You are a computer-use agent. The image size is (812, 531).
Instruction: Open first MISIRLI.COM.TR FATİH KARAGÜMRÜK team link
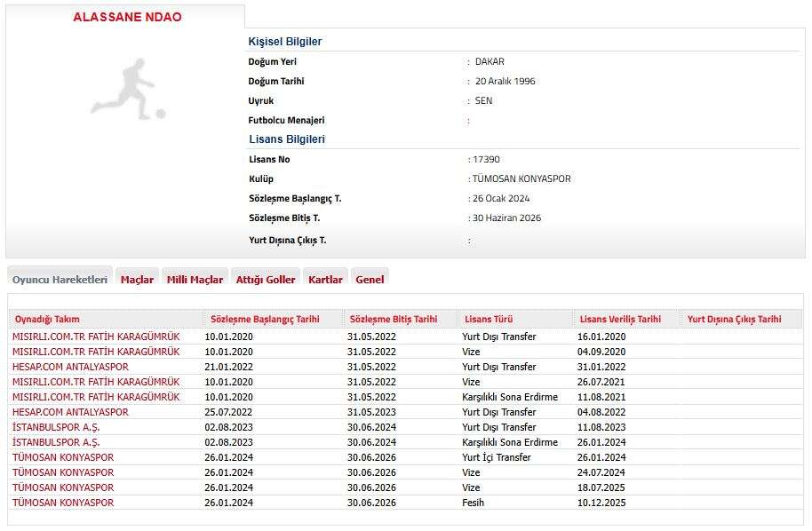pos(96,337)
